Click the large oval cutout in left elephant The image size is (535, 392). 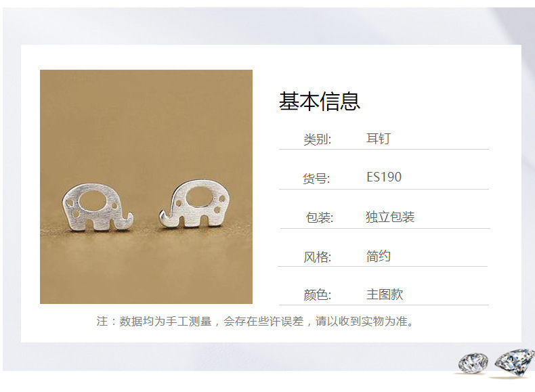click(x=92, y=201)
